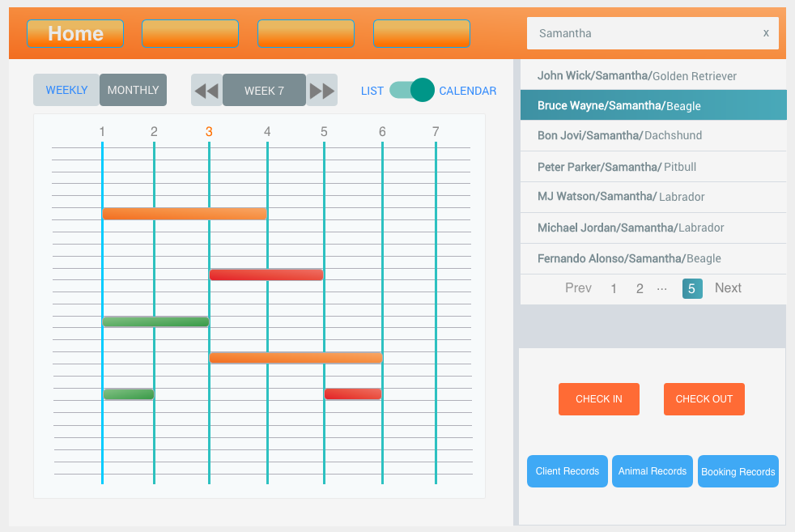Select the Bruce Wayne/Samantha/Beagle result
795x532 pixels.
pos(653,105)
